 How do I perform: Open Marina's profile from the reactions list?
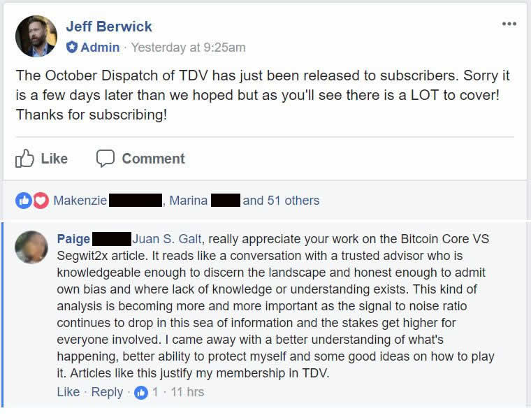(189, 201)
